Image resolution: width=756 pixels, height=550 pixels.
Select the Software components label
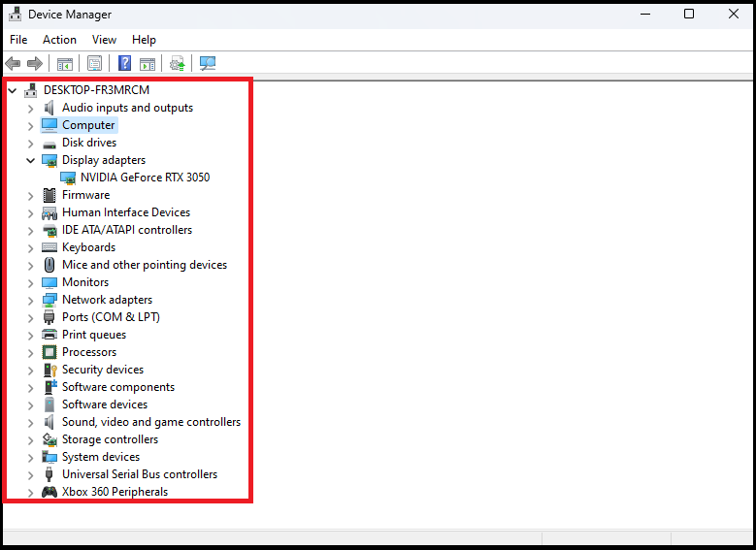click(x=118, y=387)
